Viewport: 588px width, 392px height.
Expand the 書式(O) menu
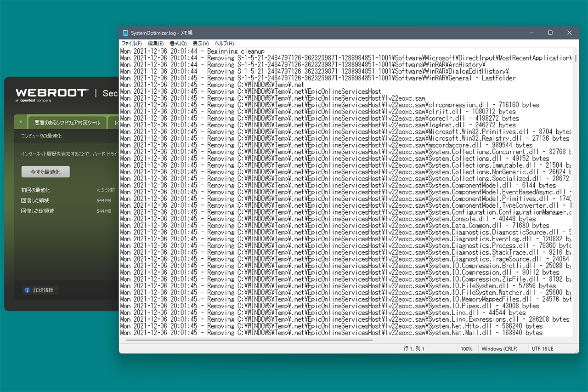click(x=178, y=43)
